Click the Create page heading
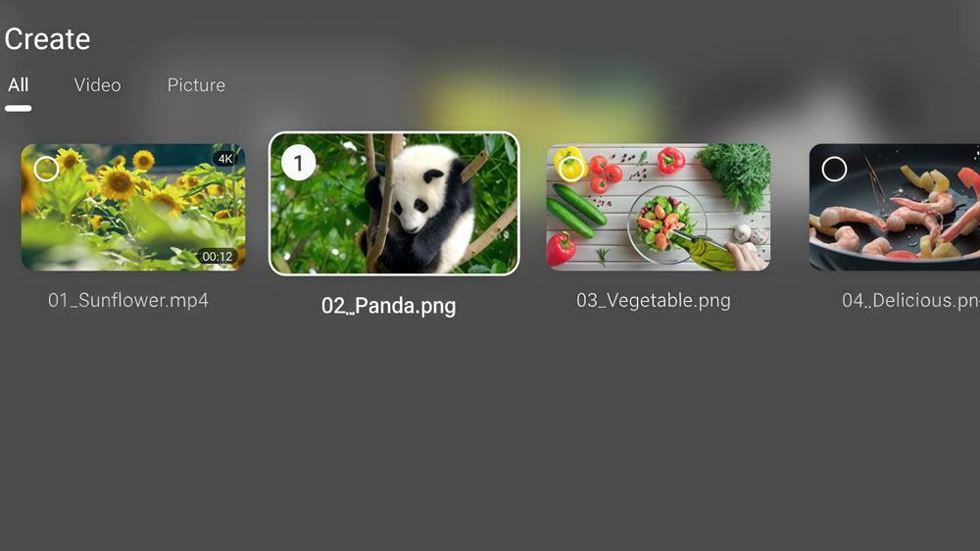 coord(47,39)
